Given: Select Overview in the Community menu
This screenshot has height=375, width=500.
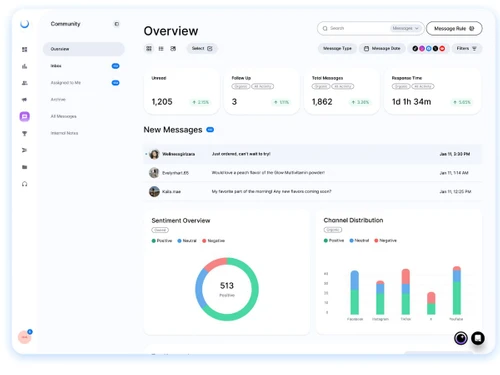Looking at the screenshot, I should [84, 49].
